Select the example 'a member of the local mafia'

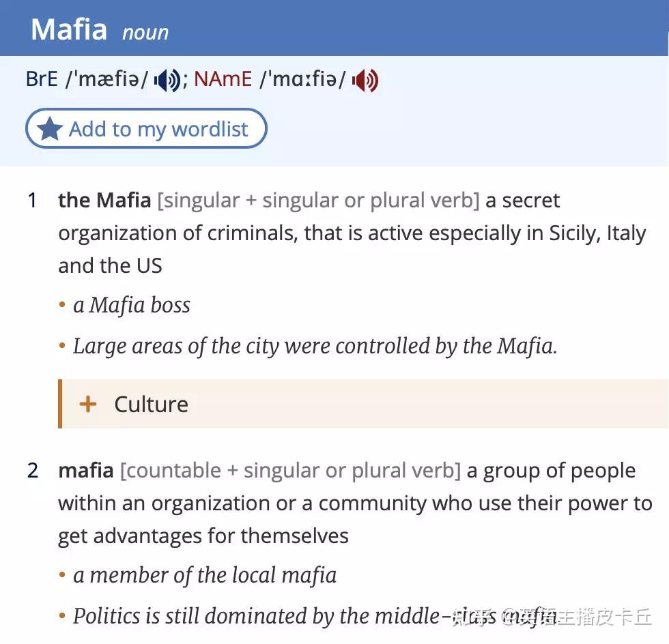[x=204, y=575]
